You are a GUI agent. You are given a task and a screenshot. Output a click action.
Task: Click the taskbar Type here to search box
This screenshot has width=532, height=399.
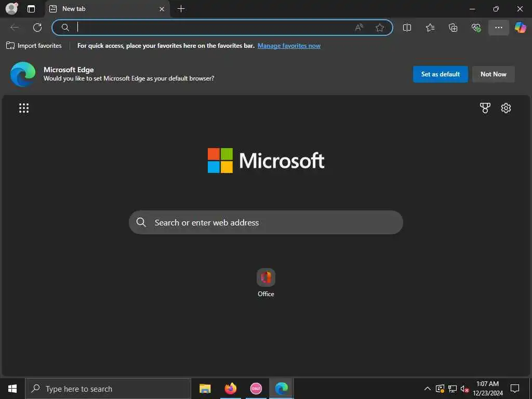click(x=108, y=389)
